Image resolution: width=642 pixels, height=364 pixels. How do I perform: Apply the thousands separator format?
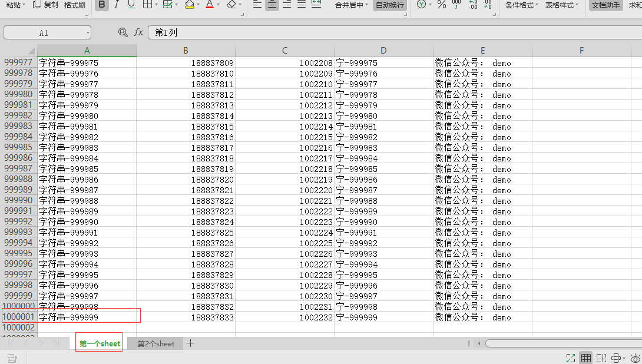click(456, 5)
